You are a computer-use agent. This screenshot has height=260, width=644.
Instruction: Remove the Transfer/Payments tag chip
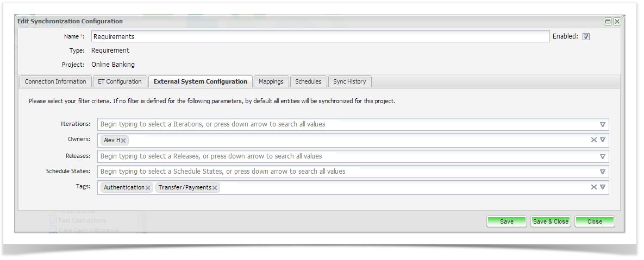click(x=215, y=188)
